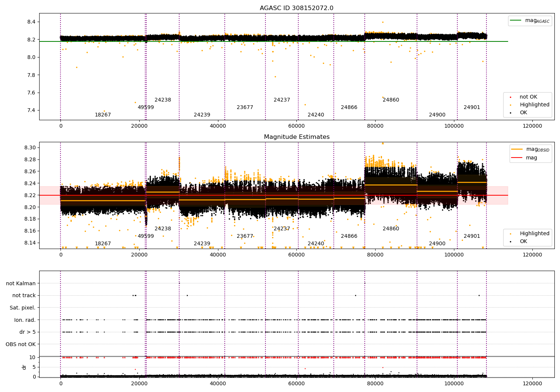Click OBSID label 24860 in the AGASC ID panel
Viewport: 560px width, 392px height.
[391, 100]
